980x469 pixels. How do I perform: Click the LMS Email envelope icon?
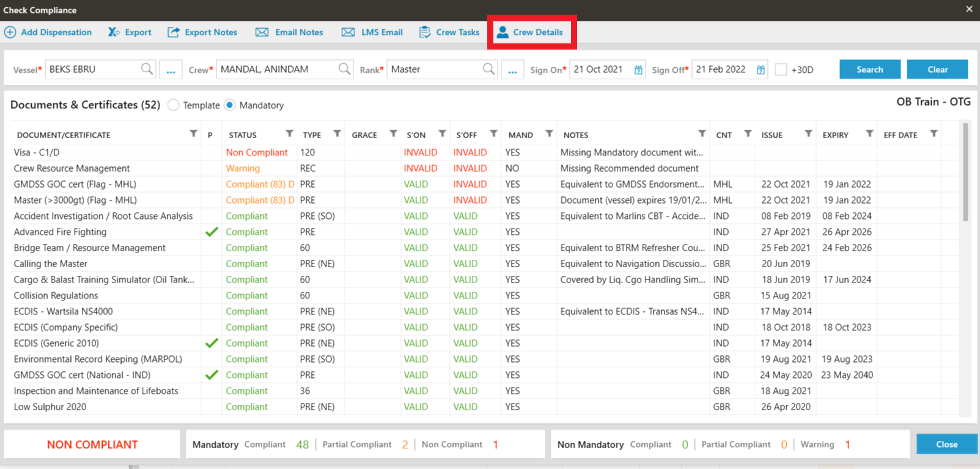pyautogui.click(x=348, y=32)
